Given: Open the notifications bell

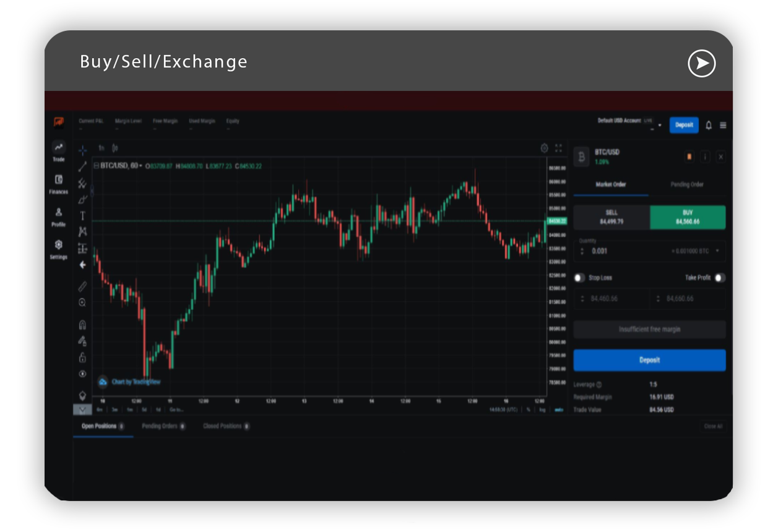Looking at the screenshot, I should 709,125.
